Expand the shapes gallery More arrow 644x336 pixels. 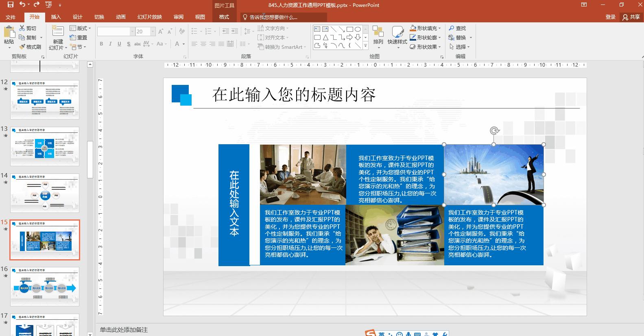click(x=365, y=46)
